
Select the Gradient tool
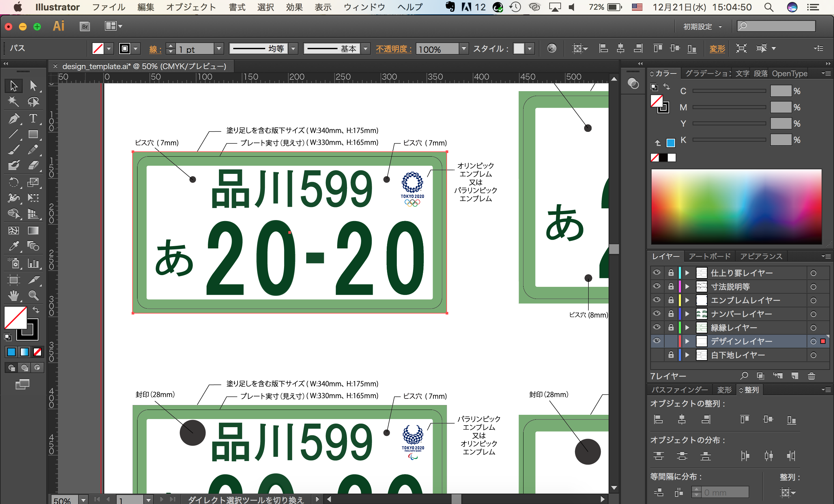[x=33, y=231]
